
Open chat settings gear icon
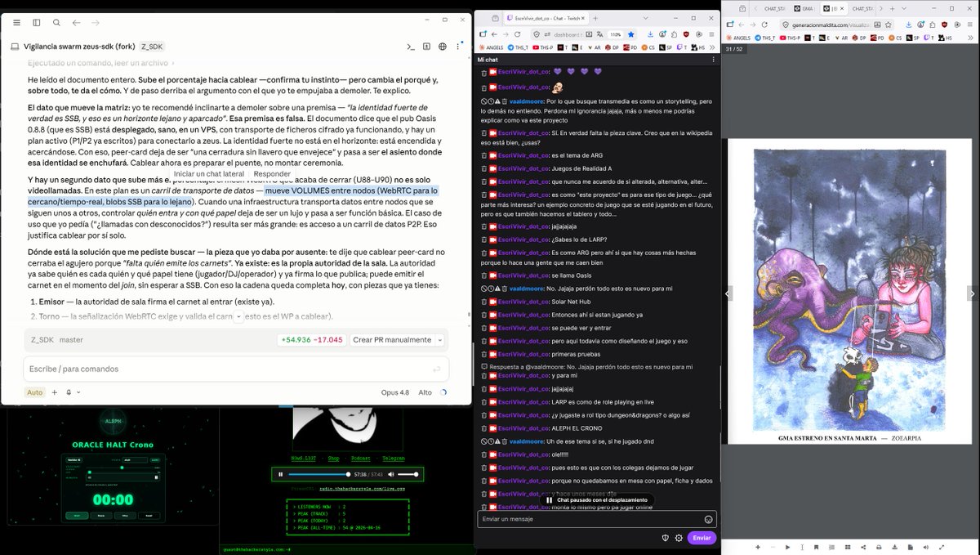tap(679, 538)
